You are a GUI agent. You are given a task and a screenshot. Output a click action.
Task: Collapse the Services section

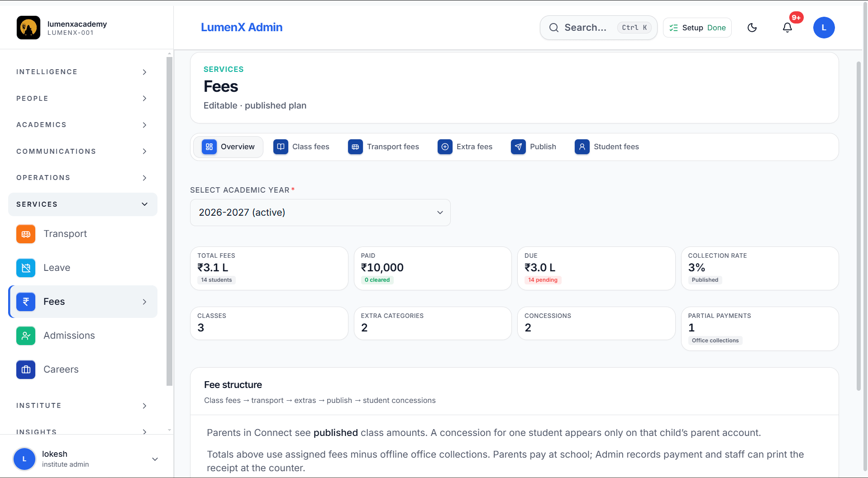click(82, 204)
